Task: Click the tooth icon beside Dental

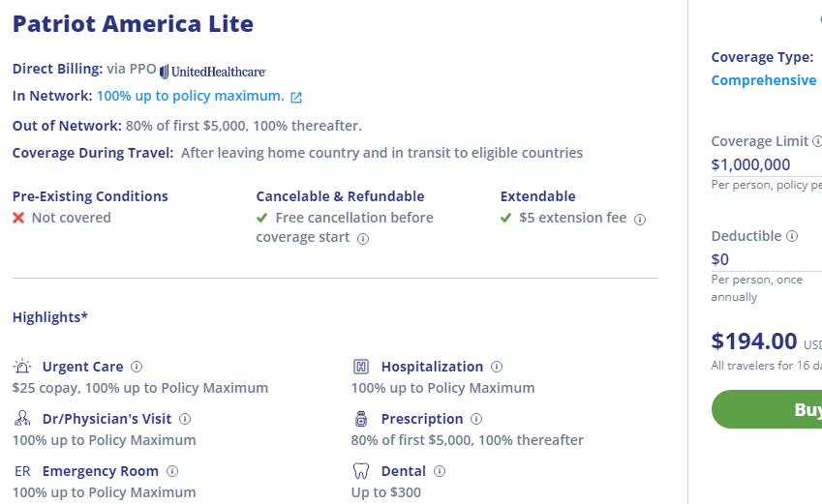Action: pos(361,471)
